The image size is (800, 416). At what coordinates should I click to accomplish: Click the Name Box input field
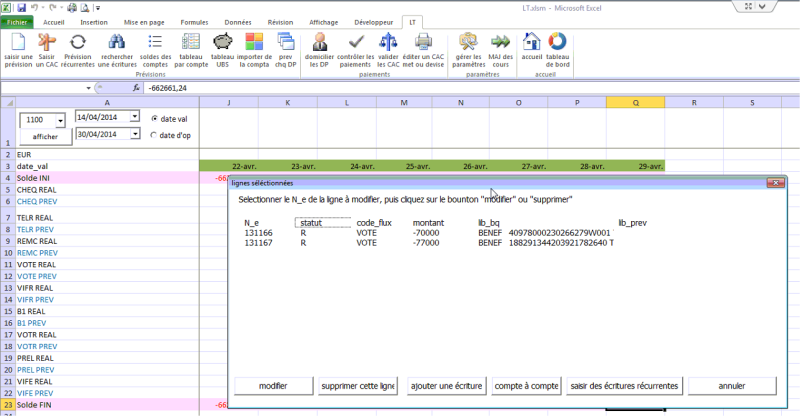[42, 88]
